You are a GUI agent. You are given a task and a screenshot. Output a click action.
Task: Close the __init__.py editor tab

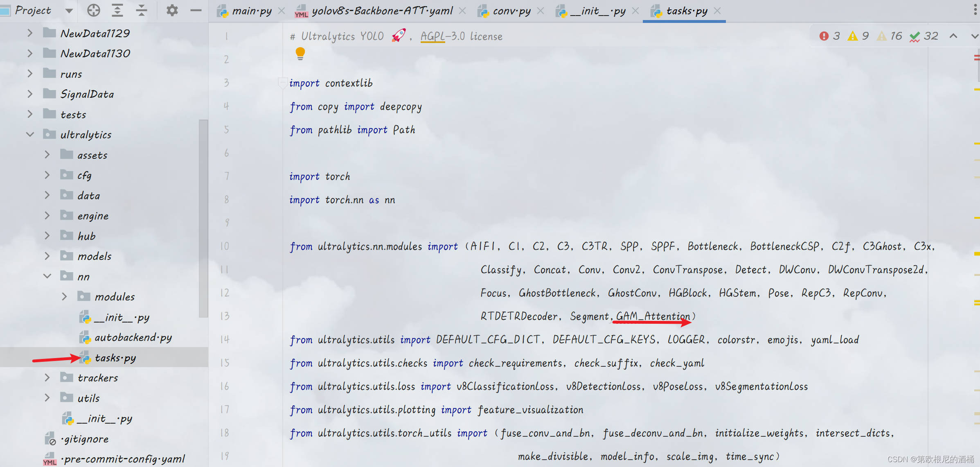[x=635, y=11]
